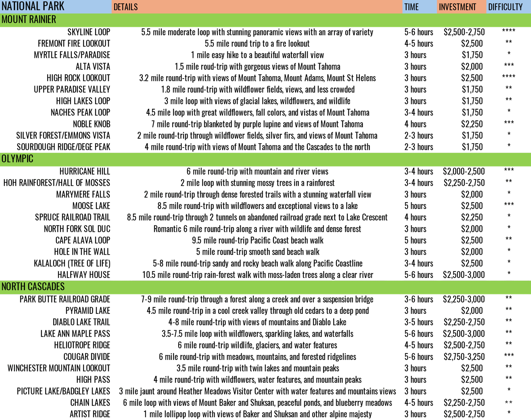Click the MARYMERE FALLS cell
This screenshot has width=531, height=420.
[83, 194]
